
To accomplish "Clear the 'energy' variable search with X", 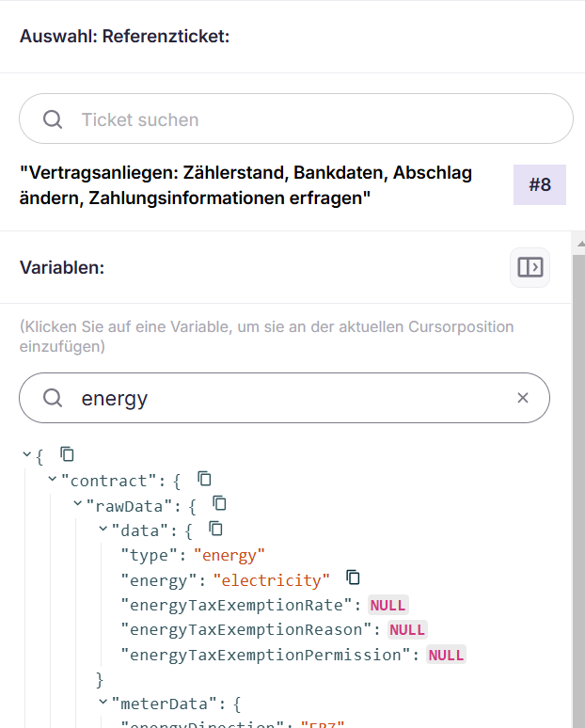I will pos(523,398).
